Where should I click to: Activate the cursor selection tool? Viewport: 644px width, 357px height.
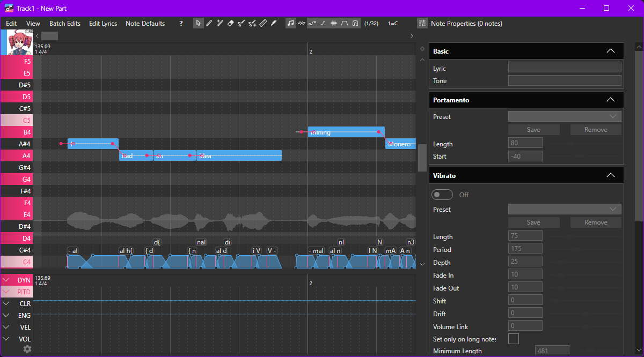[x=198, y=23]
